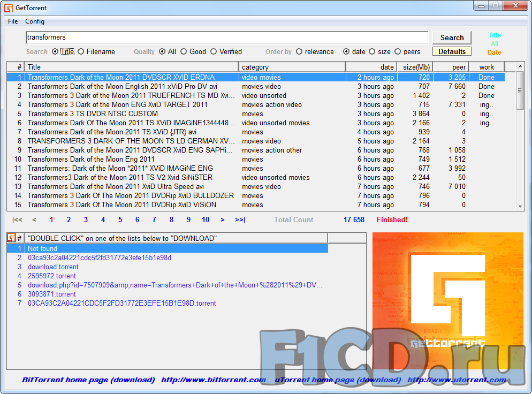Select the Verified quality radio button
The height and width of the screenshot is (394, 532).
[x=214, y=51]
